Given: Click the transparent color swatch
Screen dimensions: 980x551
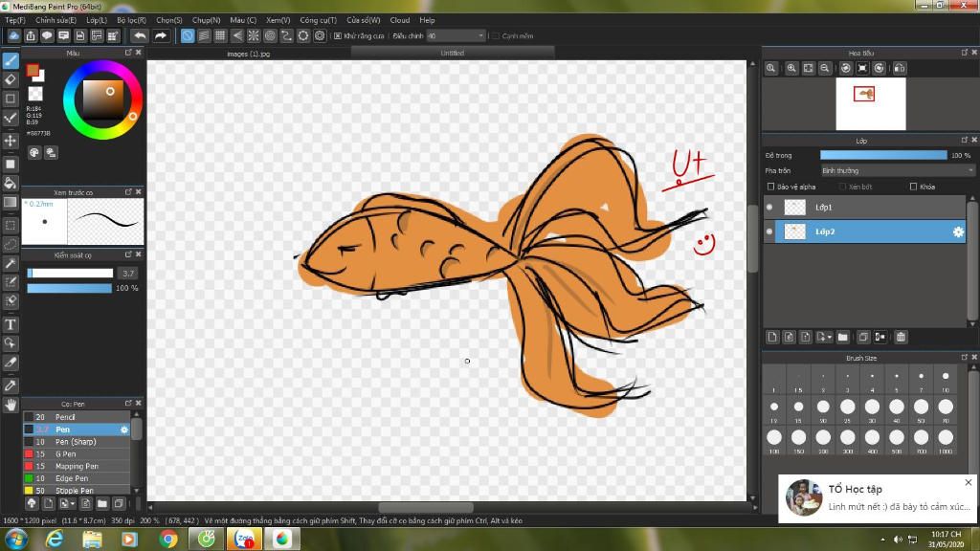Looking at the screenshot, I should pyautogui.click(x=35, y=94).
